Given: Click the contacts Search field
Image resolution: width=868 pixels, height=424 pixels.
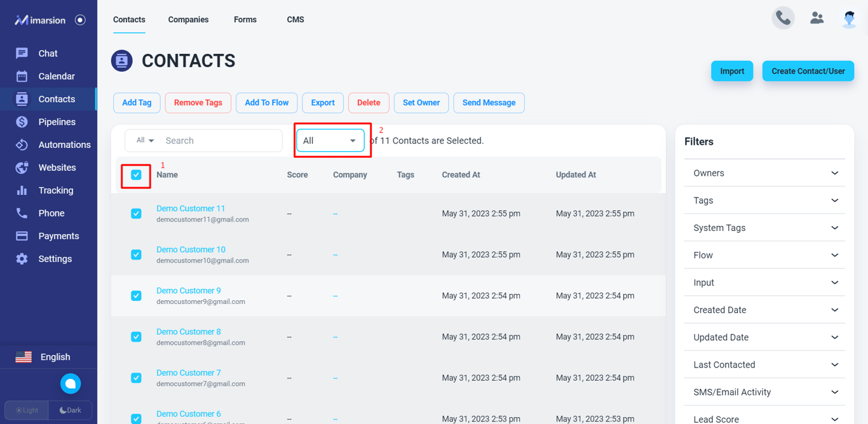Looking at the screenshot, I should [x=220, y=140].
